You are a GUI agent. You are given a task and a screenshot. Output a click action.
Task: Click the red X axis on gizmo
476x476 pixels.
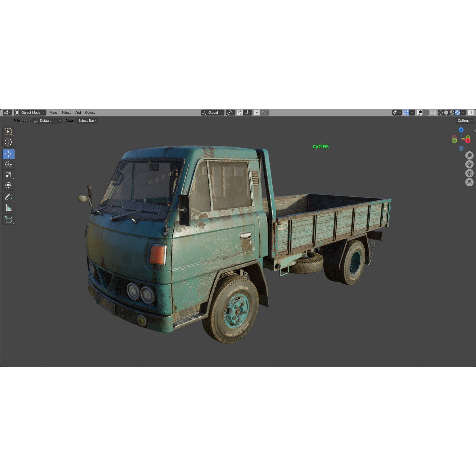click(x=468, y=140)
